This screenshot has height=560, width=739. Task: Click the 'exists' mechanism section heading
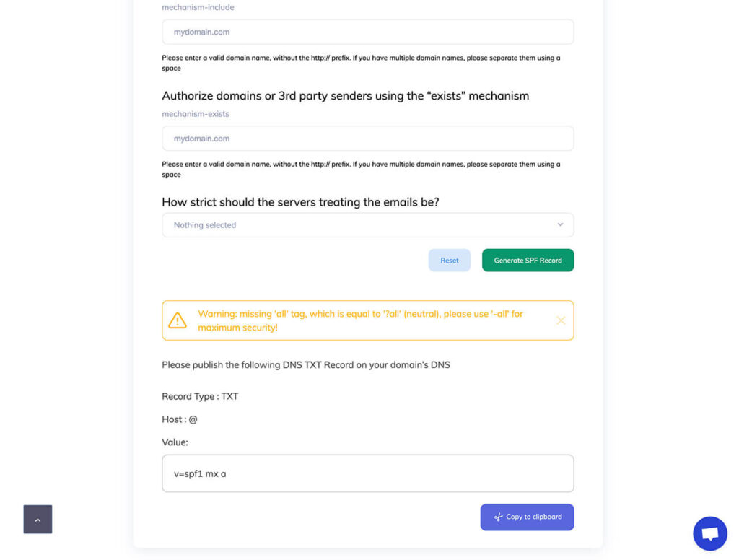pyautogui.click(x=345, y=96)
